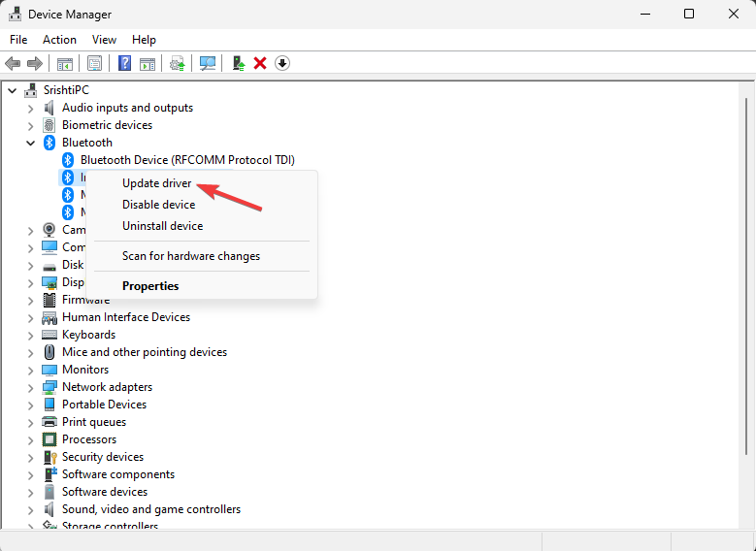Expand the Processors node

tap(31, 440)
